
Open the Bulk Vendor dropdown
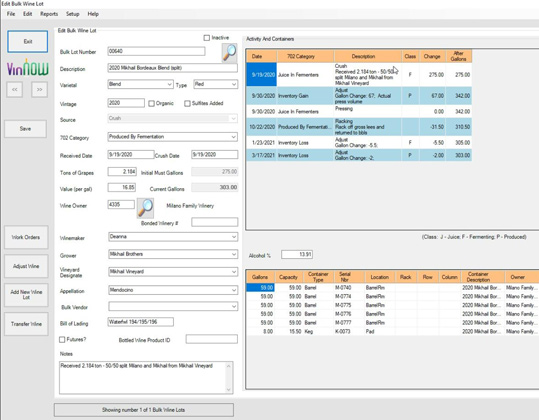pyautogui.click(x=173, y=306)
